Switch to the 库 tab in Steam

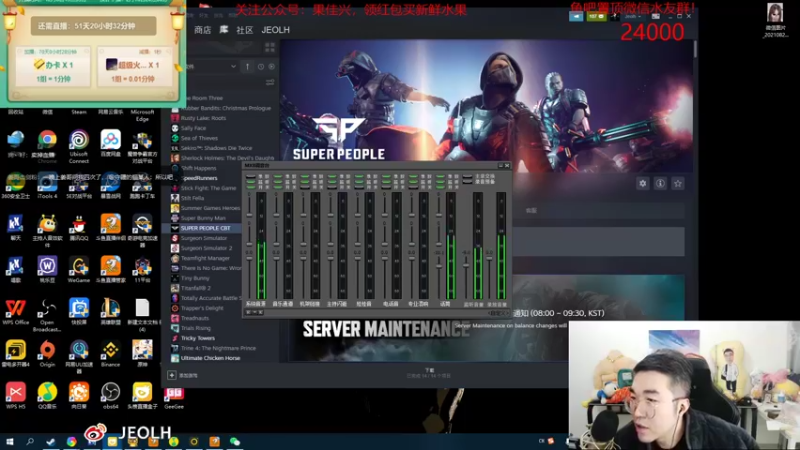click(223, 30)
